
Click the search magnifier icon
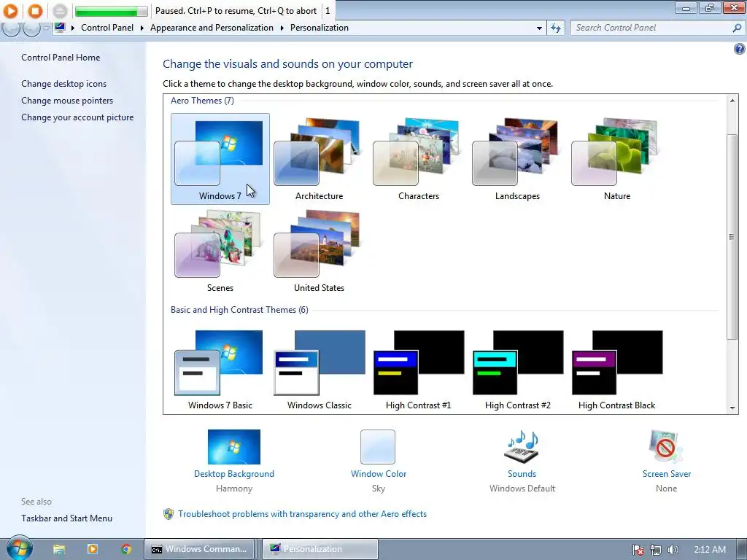(x=737, y=28)
